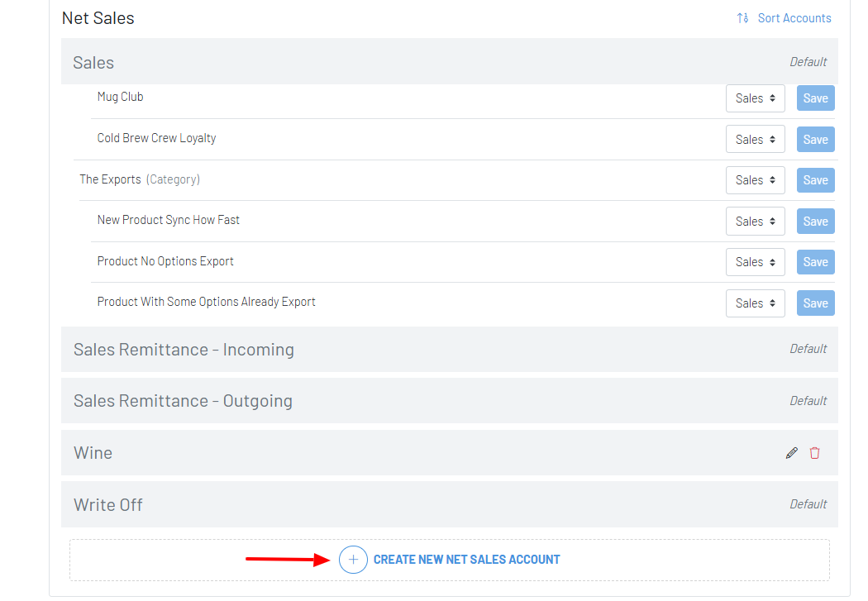This screenshot has width=868, height=601.
Task: Click Create New Net Sales Account text
Action: point(466,560)
